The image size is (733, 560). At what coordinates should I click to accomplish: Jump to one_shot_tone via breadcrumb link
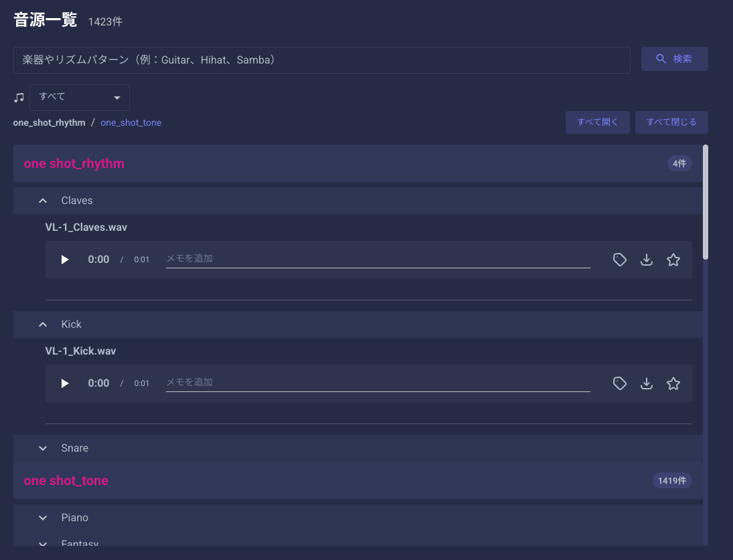point(131,123)
